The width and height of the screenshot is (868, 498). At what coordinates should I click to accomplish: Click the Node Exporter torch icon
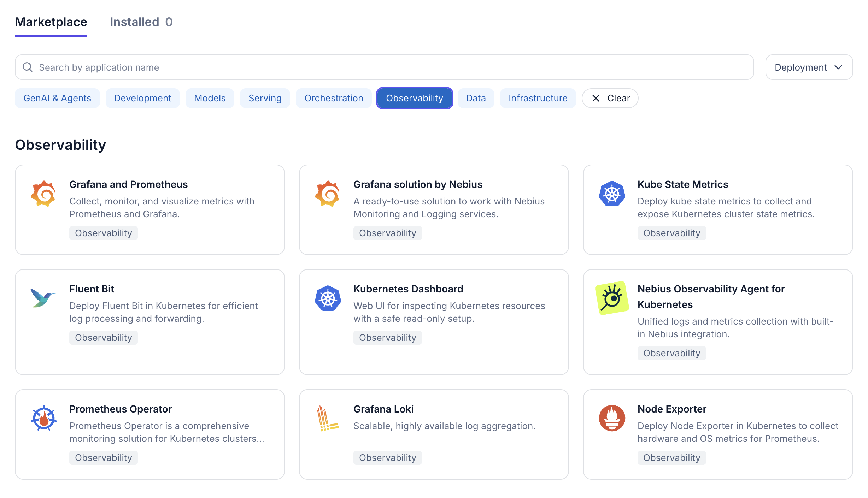[x=611, y=418]
